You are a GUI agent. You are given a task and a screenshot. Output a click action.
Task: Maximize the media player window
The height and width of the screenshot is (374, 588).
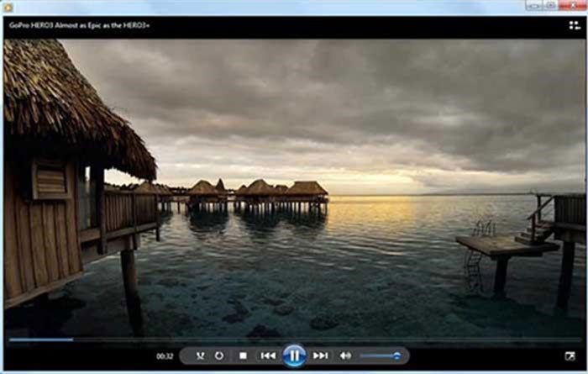point(550,5)
